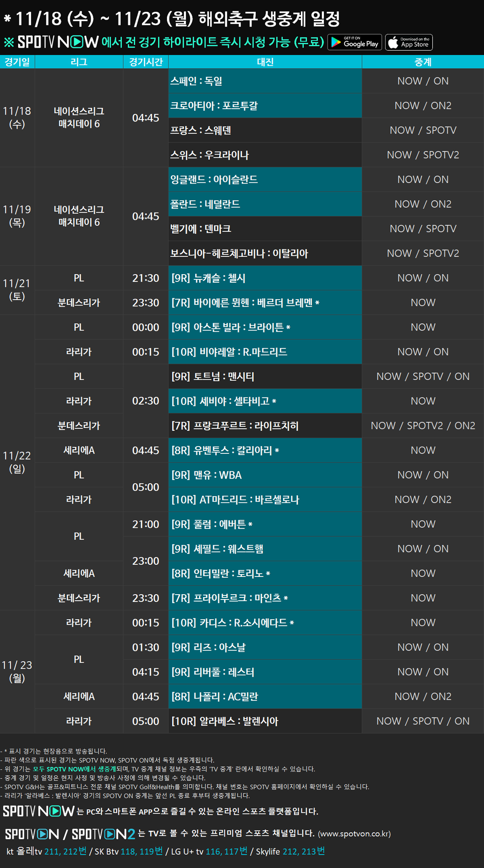This screenshot has height=868, width=484.
Task: Click the 중계 column header
Action: click(x=423, y=62)
